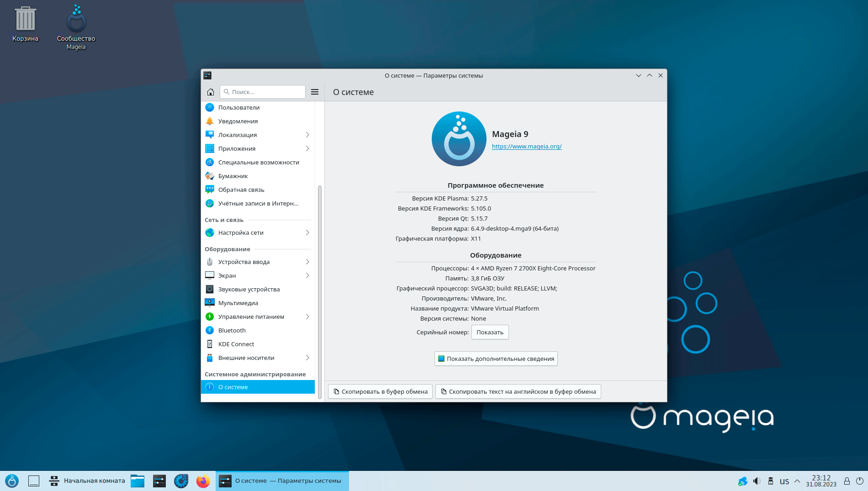868x491 pixels.
Task: Open the Mageia application launcher
Action: 12,481
